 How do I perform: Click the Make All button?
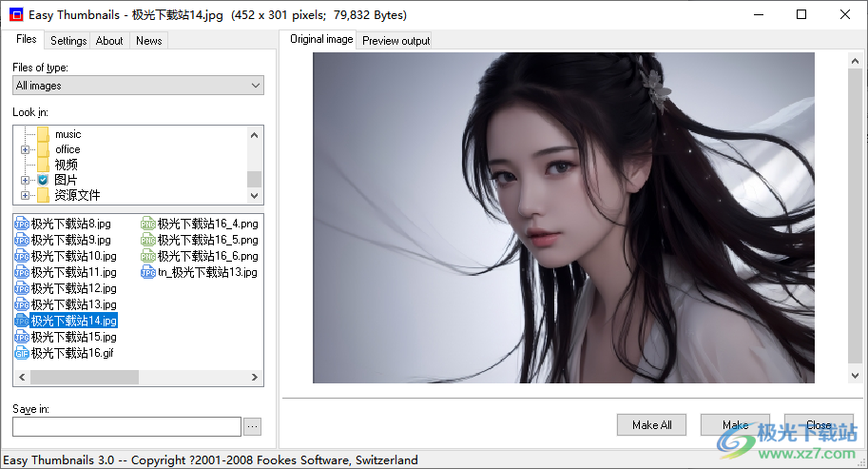[x=651, y=424]
